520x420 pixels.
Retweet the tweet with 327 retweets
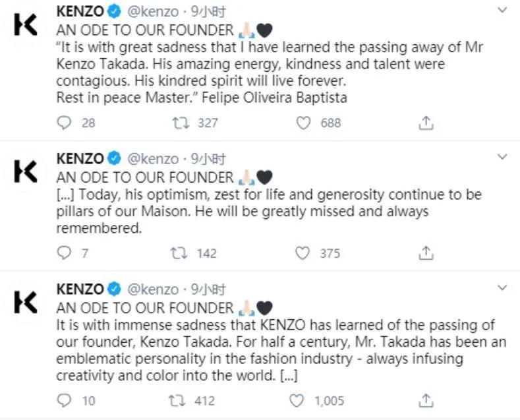tap(179, 123)
